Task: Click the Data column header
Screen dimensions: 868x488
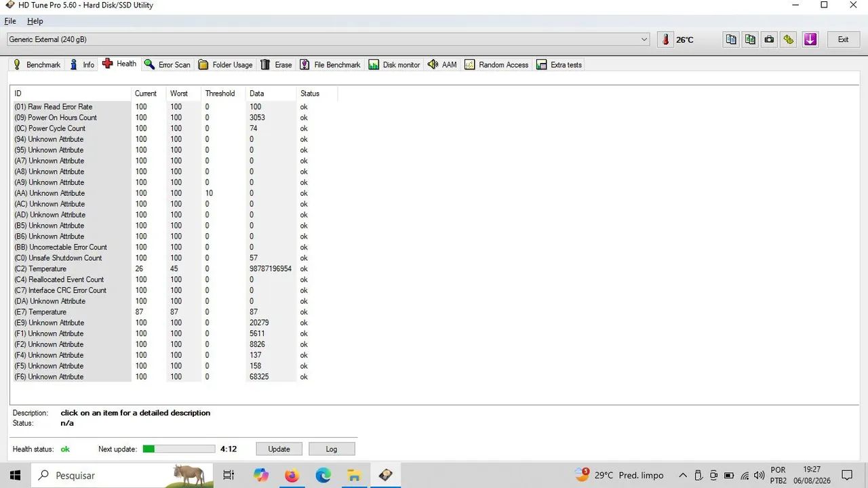Action: [271, 94]
